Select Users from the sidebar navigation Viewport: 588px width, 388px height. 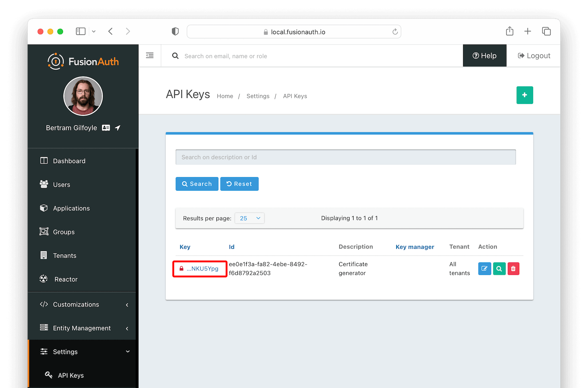pos(61,184)
